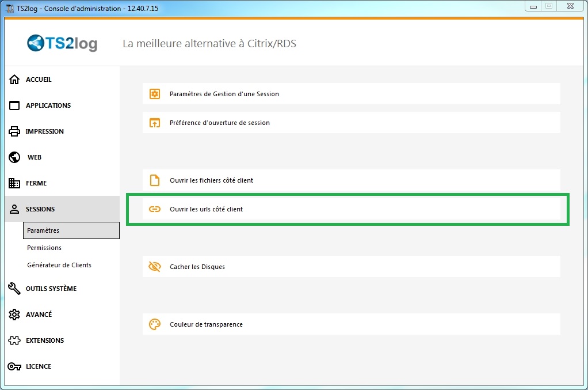Click the link icon for client-side URLs

[155, 209]
